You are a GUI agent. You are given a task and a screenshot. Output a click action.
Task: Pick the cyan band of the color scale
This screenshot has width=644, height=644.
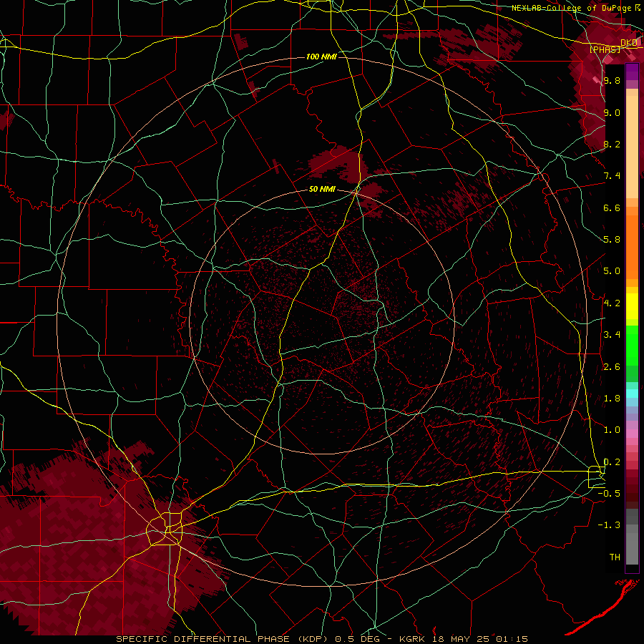(x=632, y=394)
